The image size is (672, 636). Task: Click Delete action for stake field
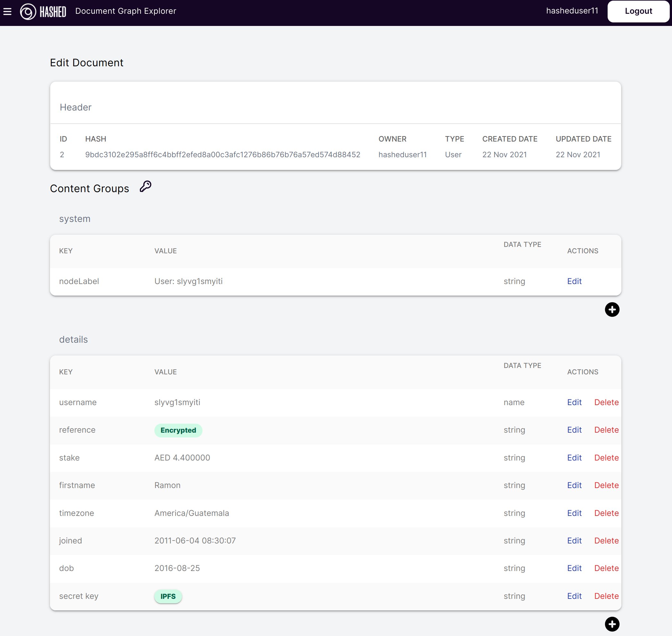pyautogui.click(x=606, y=457)
